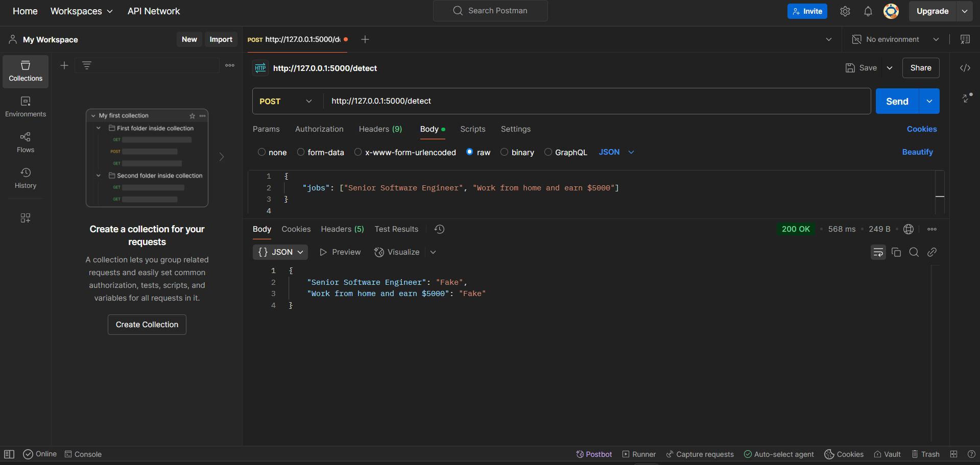Open the Upgrade dropdown arrow
Image resolution: width=980 pixels, height=465 pixels.
[x=965, y=11]
